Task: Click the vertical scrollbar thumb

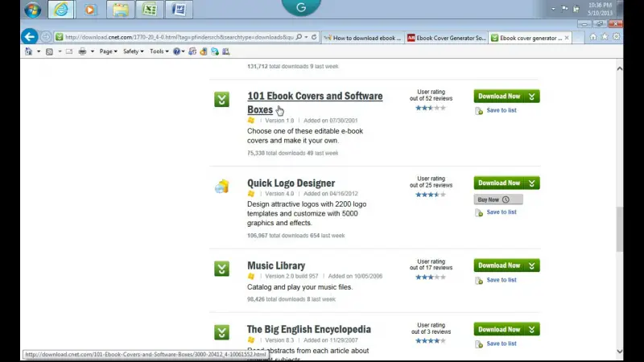Action: pos(619,229)
